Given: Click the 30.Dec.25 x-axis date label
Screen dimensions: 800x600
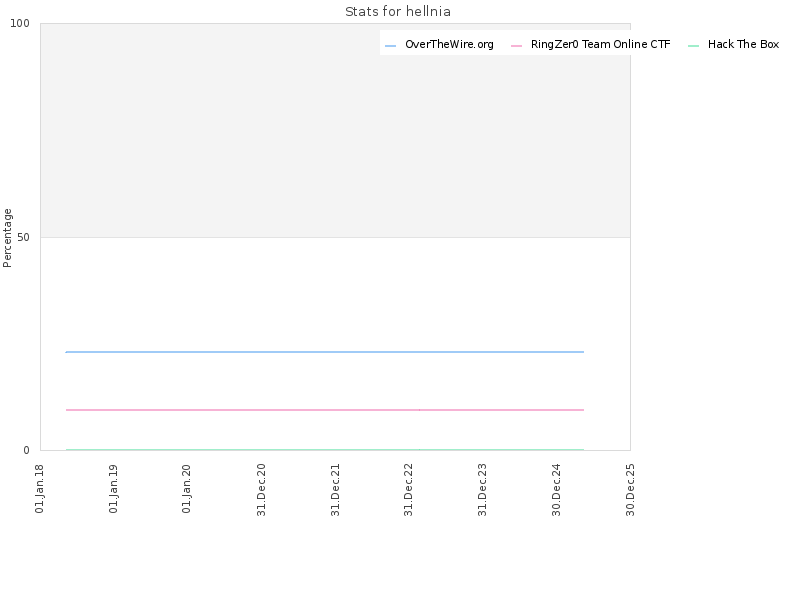Looking at the screenshot, I should pyautogui.click(x=630, y=490).
